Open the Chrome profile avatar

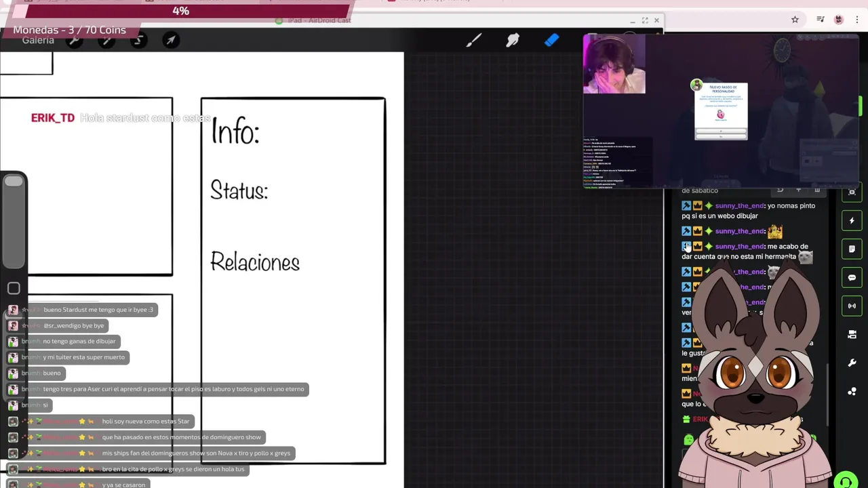839,20
